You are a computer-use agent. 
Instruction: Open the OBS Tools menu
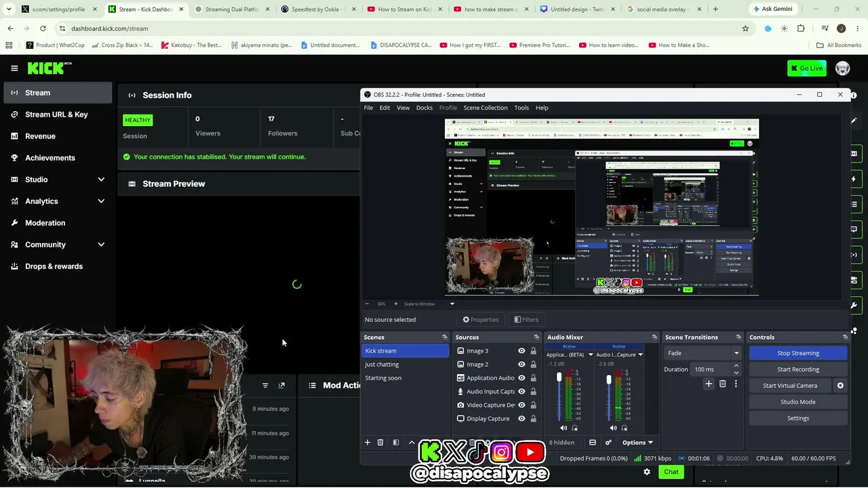[521, 108]
